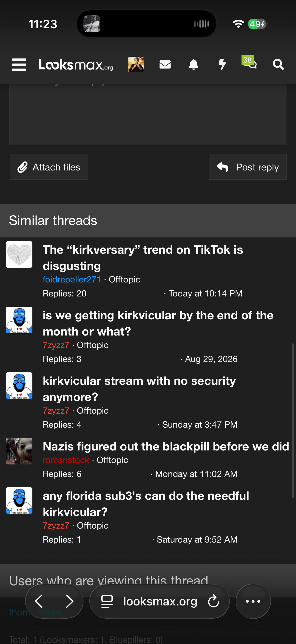Viewport: 296px width, 644px height.
Task: Tap the Looksmax.org logo
Action: 76,65
